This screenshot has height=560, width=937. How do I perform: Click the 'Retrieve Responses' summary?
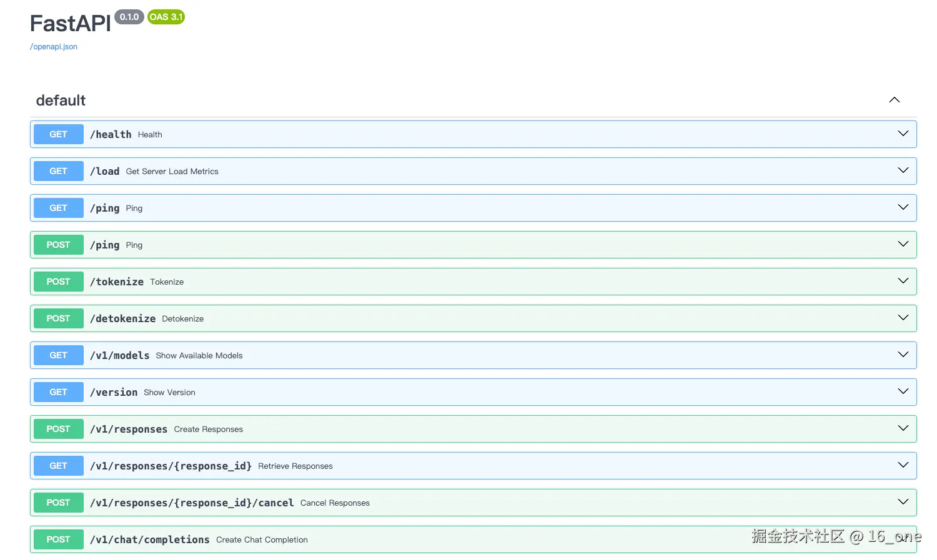(295, 466)
